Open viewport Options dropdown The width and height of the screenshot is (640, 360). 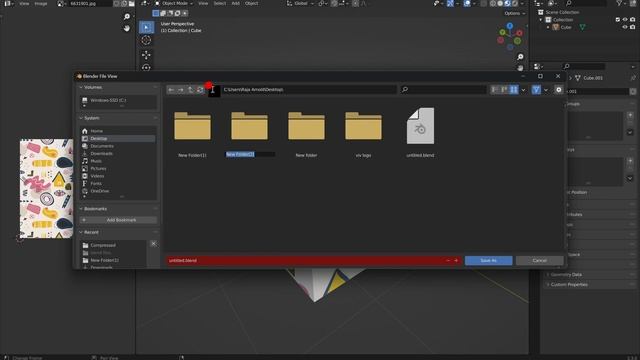514,13
